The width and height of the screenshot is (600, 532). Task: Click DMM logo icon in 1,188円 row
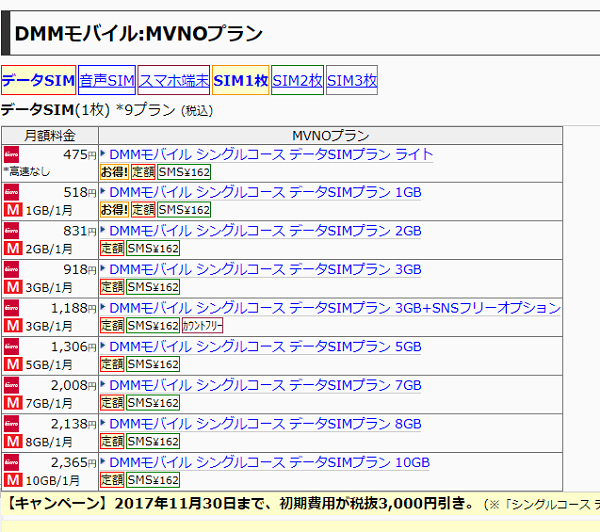[11, 308]
